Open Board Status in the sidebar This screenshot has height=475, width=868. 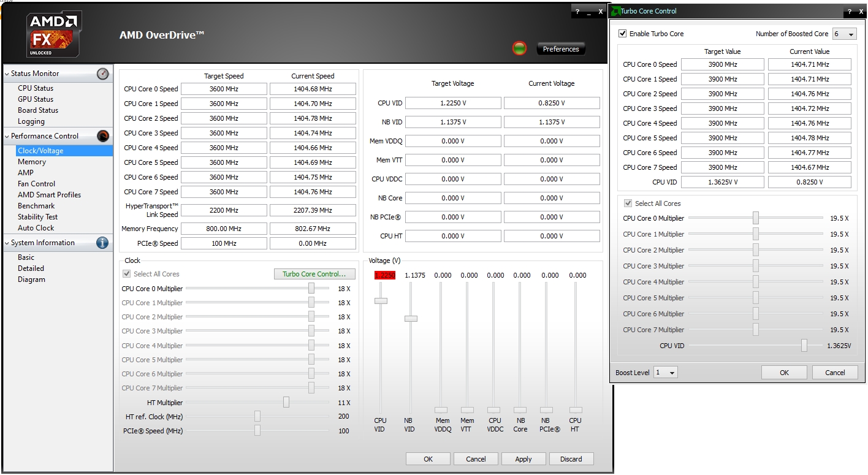click(38, 110)
